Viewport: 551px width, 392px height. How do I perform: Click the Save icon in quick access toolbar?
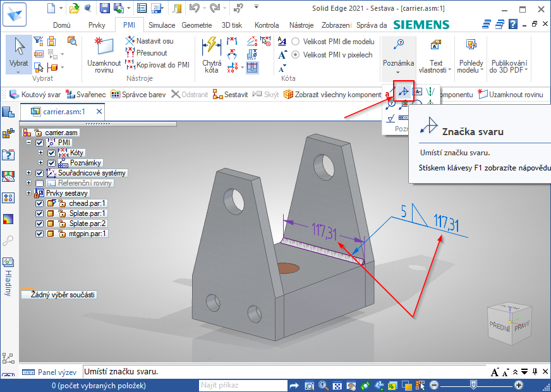pos(104,8)
